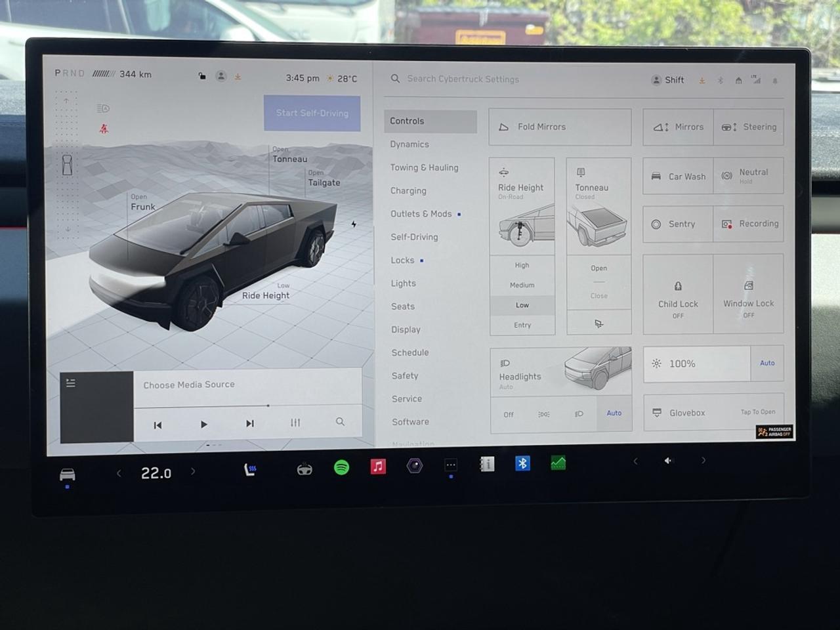Launch Apple Music app
840x630 pixels.
378,467
